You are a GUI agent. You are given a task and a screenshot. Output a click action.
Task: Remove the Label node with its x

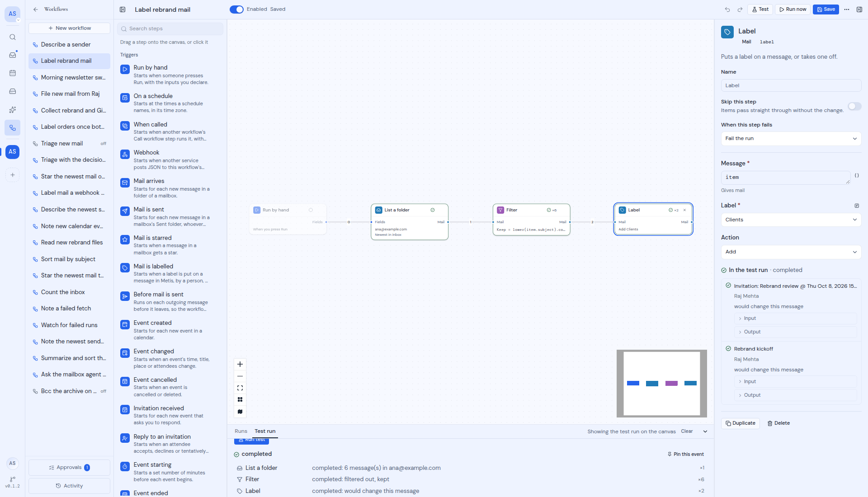[x=684, y=210]
